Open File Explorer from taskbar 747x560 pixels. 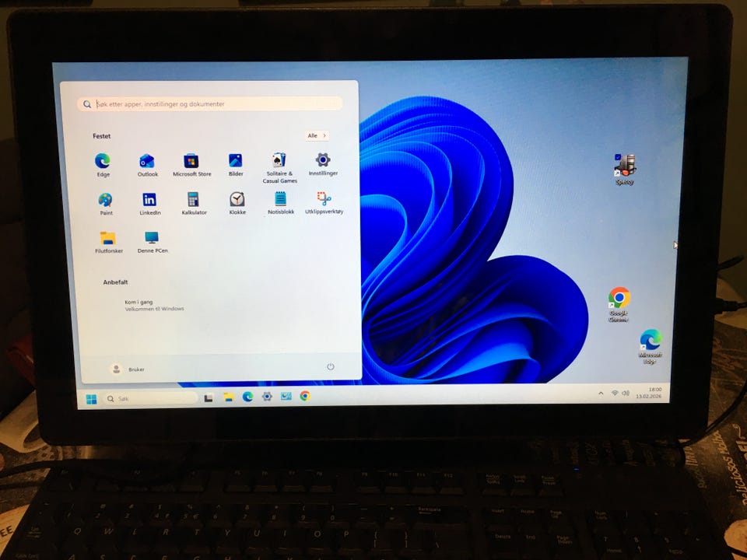coord(229,397)
